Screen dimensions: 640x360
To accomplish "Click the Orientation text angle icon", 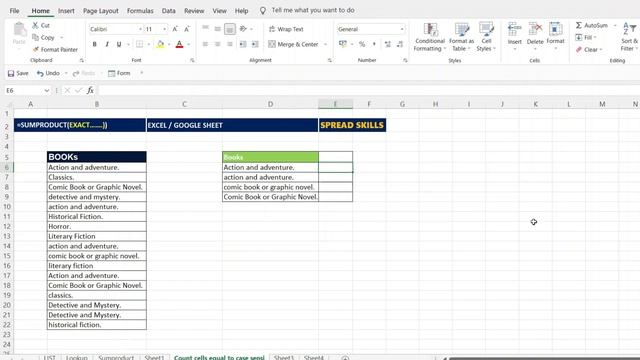I will (243, 29).
